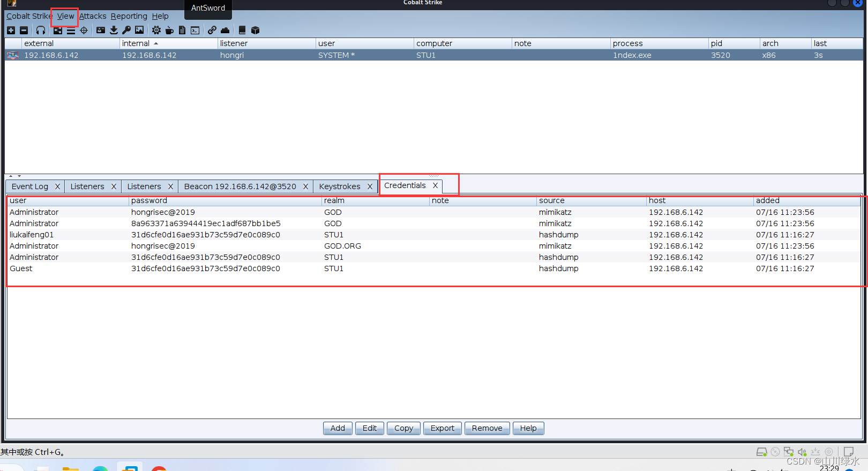This screenshot has width=868, height=471.
Task: Open keystrokes via the key icon
Action: click(126, 31)
